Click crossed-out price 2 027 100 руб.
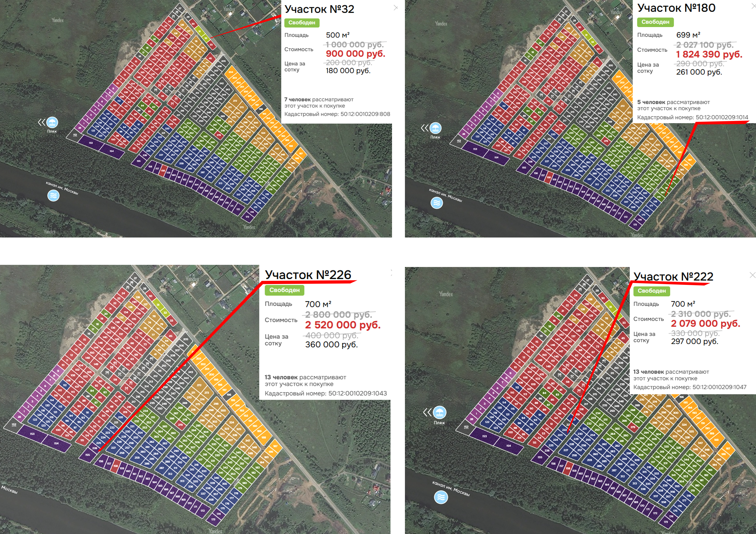 pos(705,45)
